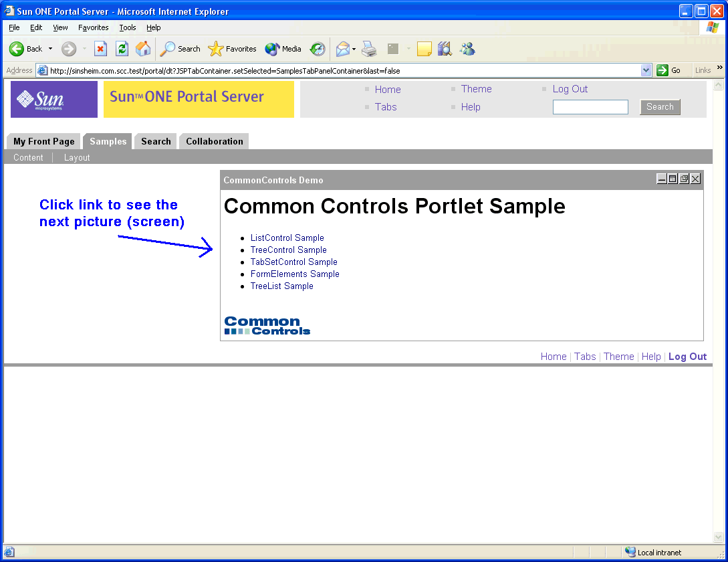Click the Help link in the portal header

click(471, 107)
